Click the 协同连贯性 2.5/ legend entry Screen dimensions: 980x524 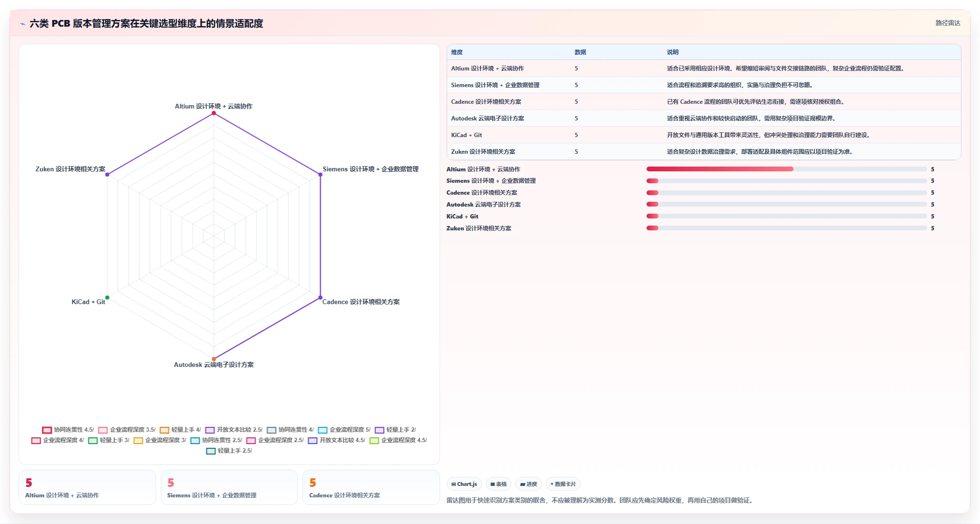coord(216,440)
